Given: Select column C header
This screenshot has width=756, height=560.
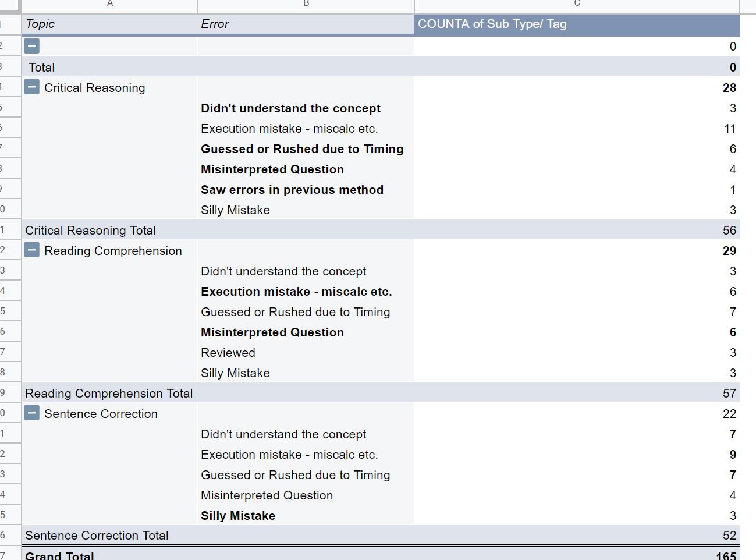Looking at the screenshot, I should 577,5.
